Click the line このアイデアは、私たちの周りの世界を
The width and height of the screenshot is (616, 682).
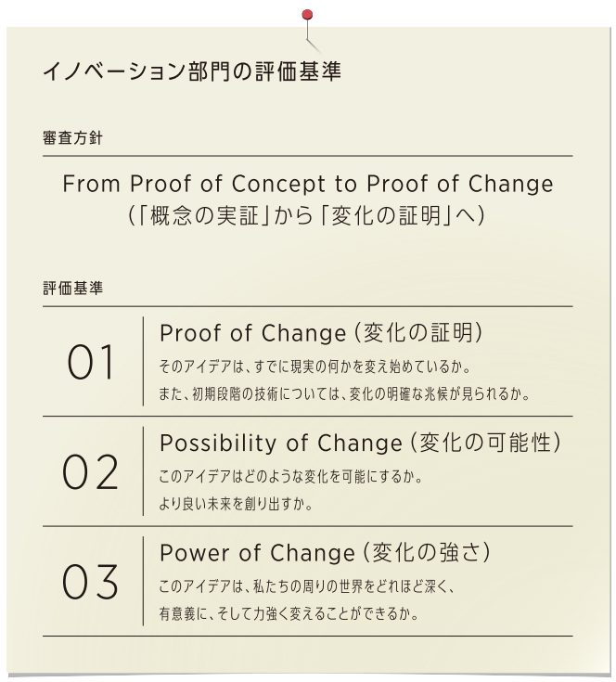click(x=307, y=586)
